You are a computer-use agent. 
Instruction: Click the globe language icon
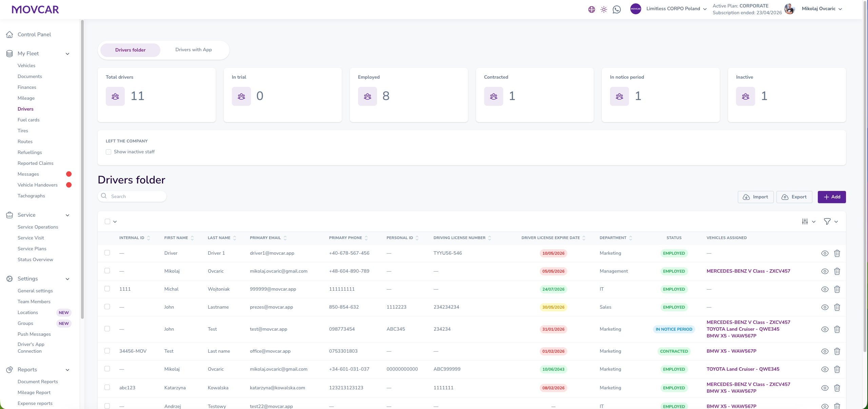591,9
